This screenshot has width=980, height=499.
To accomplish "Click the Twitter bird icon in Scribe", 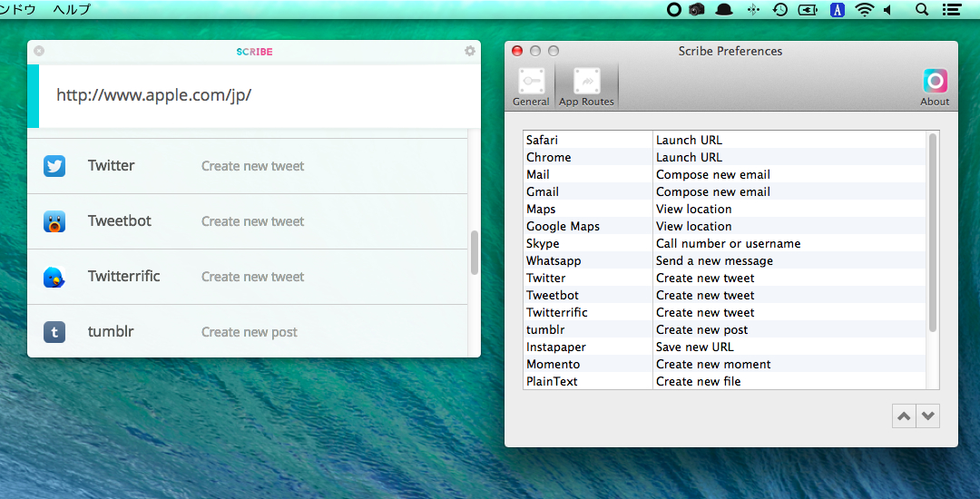I will coord(54,166).
